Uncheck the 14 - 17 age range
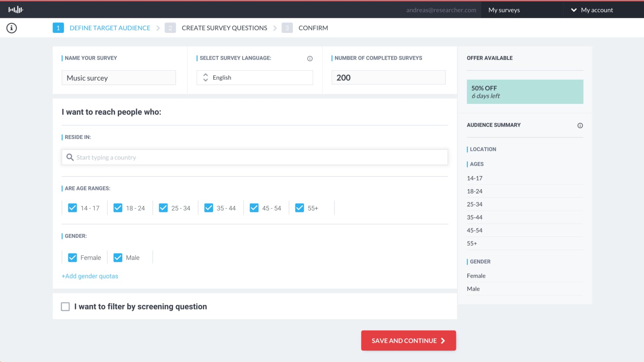Image resolution: width=644 pixels, height=362 pixels. [x=72, y=208]
